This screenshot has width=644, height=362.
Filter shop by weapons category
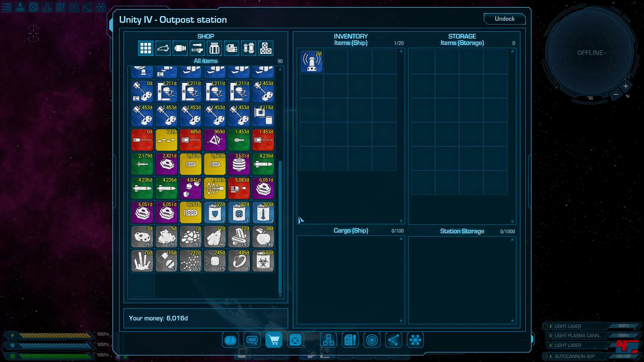pos(197,48)
